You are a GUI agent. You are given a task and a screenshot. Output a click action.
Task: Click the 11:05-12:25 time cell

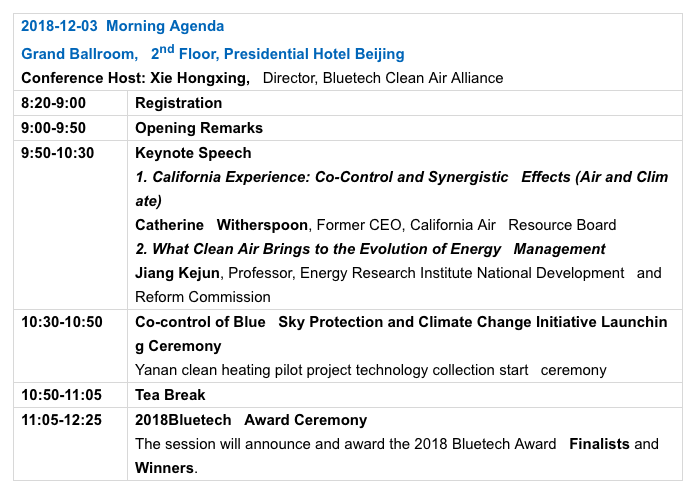(62, 420)
